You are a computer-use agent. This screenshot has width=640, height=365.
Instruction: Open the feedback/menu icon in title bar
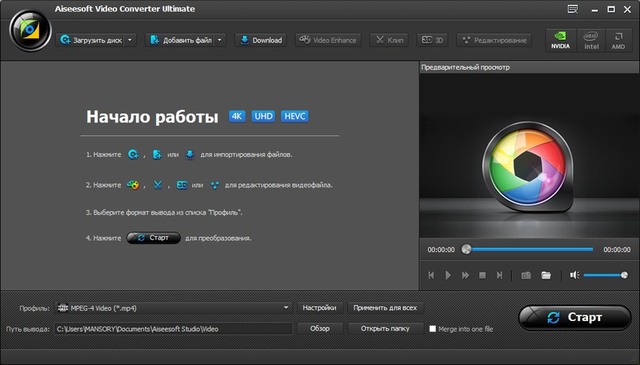573,9
